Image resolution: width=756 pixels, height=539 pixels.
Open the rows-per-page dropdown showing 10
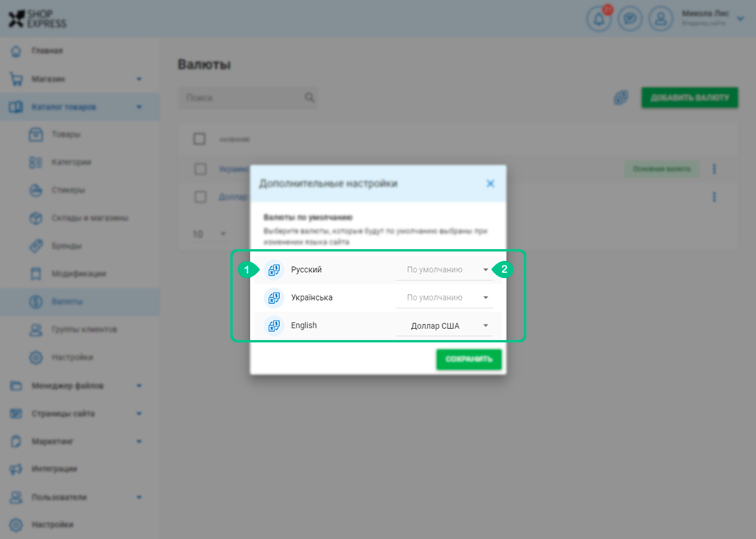pyautogui.click(x=211, y=234)
